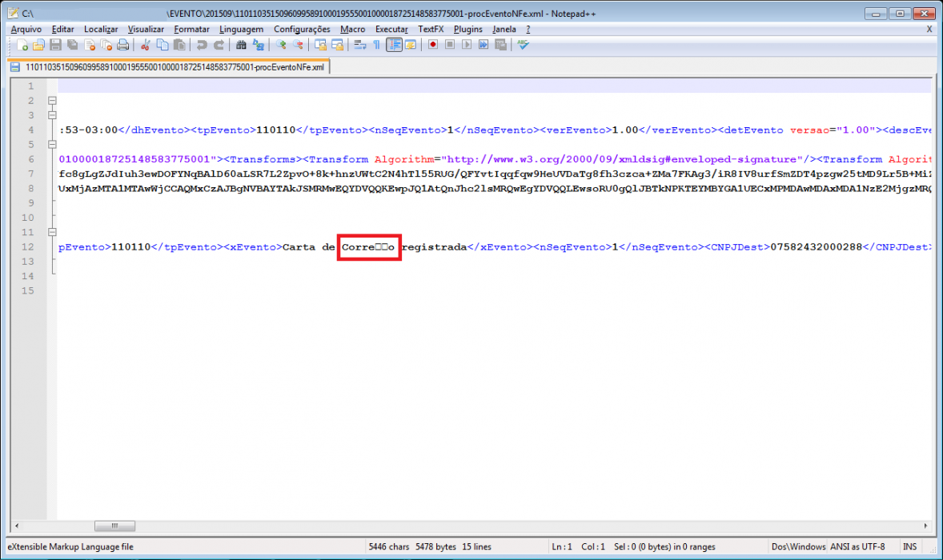The width and height of the screenshot is (943, 560).
Task: Click the Open file folder icon
Action: 38,45
